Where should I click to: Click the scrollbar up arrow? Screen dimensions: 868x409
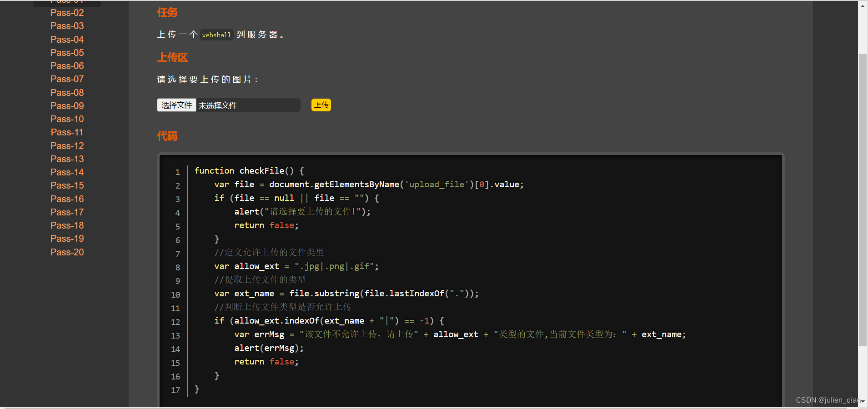(x=863, y=6)
